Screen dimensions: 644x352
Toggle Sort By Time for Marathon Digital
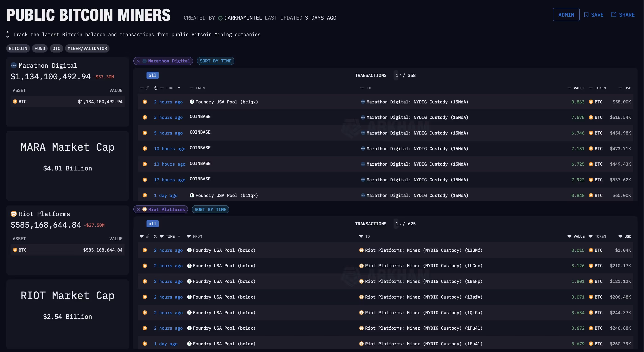(215, 61)
